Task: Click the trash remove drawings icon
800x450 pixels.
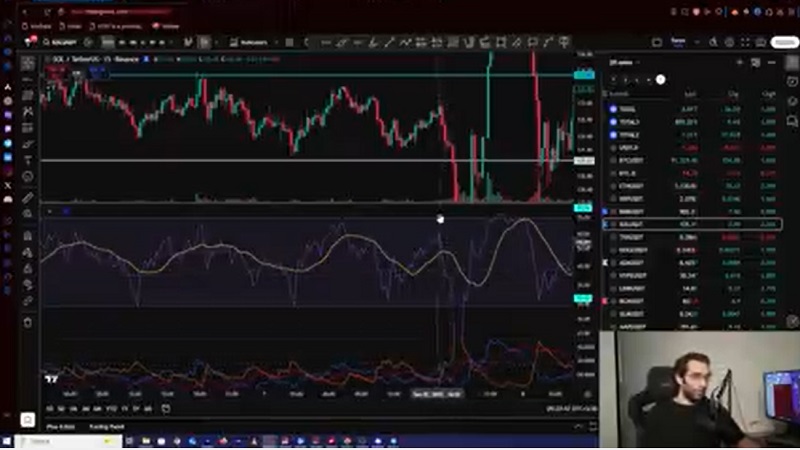Action: coord(28,322)
